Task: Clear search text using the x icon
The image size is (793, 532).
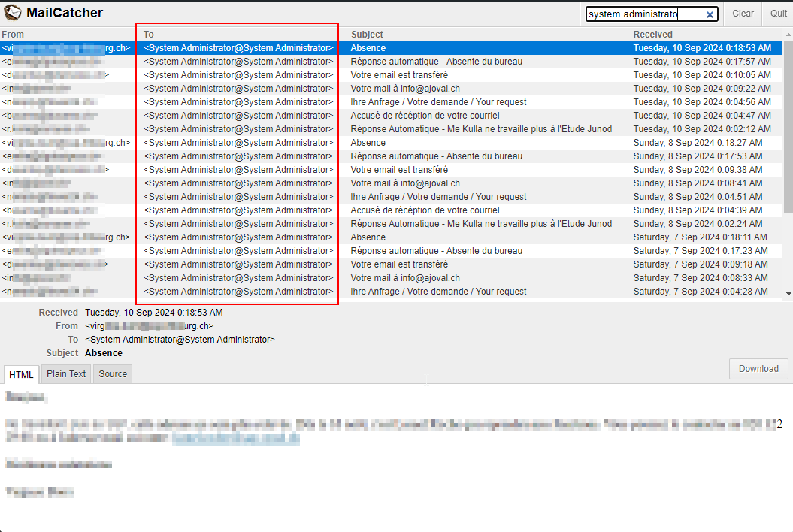Action: (710, 14)
